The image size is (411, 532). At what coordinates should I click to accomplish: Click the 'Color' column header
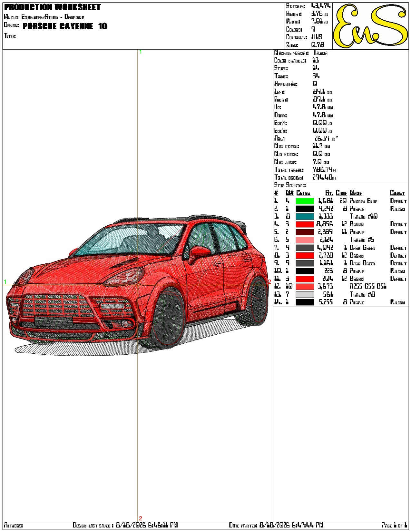click(x=303, y=193)
